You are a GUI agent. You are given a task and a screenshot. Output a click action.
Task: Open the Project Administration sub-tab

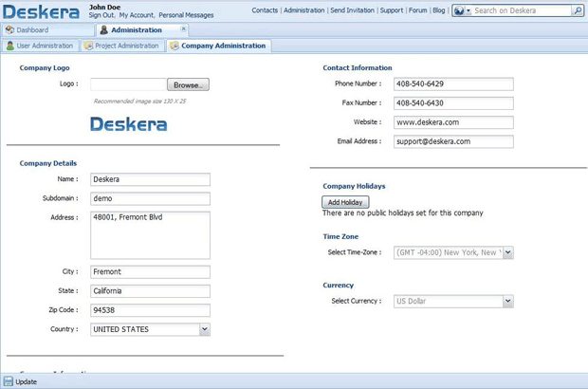[122, 46]
